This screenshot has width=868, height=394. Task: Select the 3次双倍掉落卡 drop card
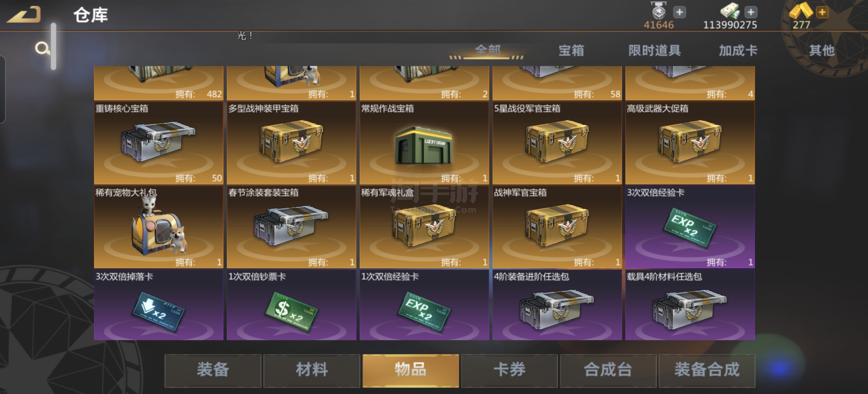(159, 305)
